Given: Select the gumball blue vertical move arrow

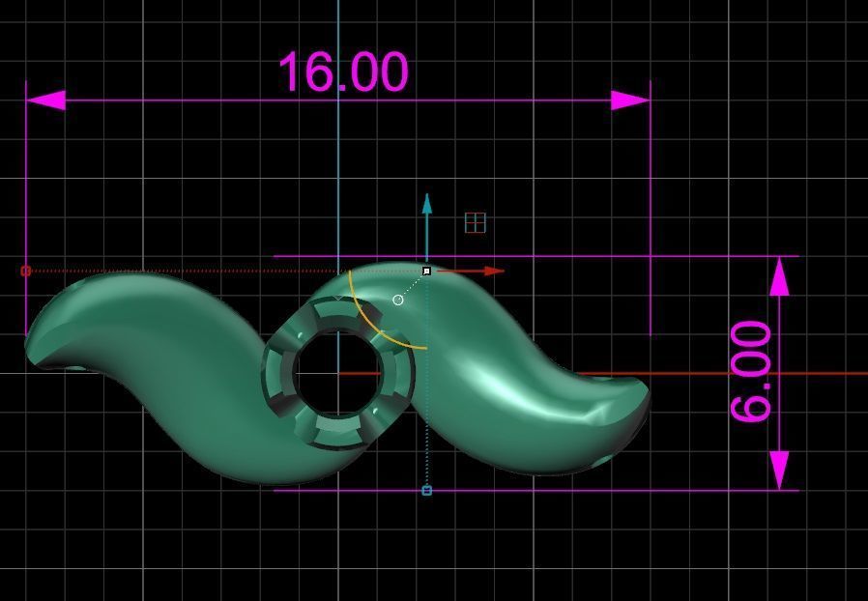Looking at the screenshot, I should 427,227.
